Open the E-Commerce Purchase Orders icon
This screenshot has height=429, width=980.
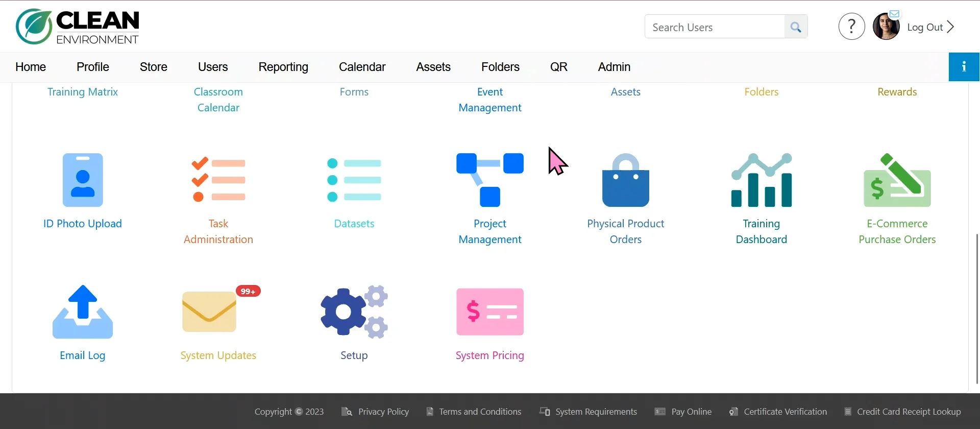897,180
